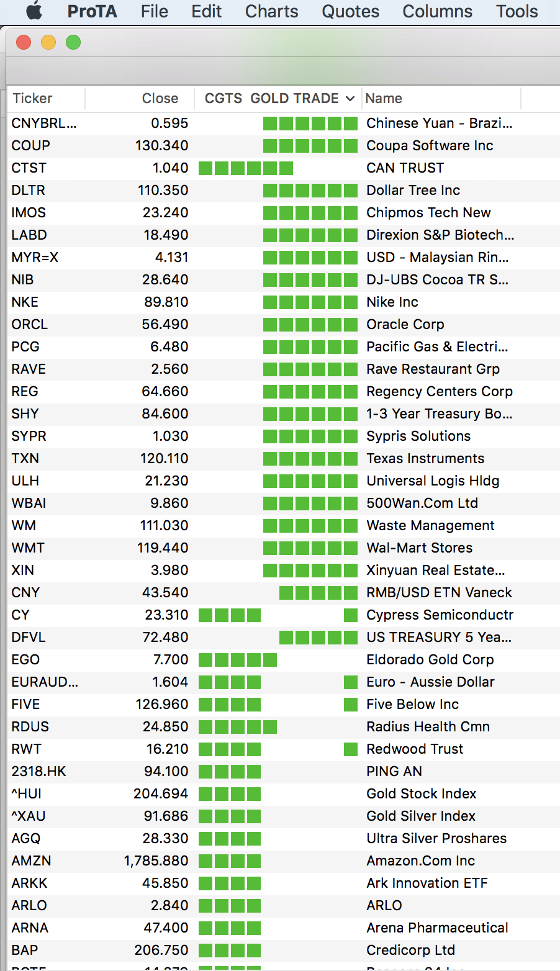This screenshot has height=971, width=560.
Task: Select Rave Restaurant Grp name
Action: tap(433, 369)
